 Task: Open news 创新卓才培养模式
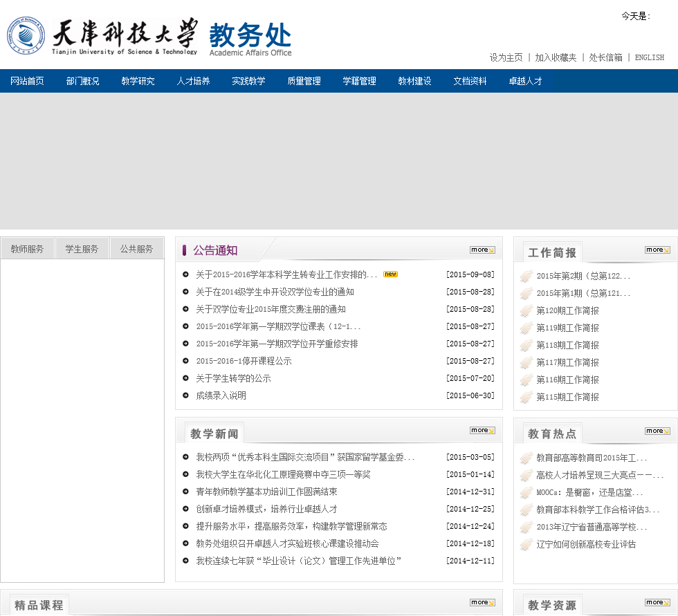click(266, 509)
